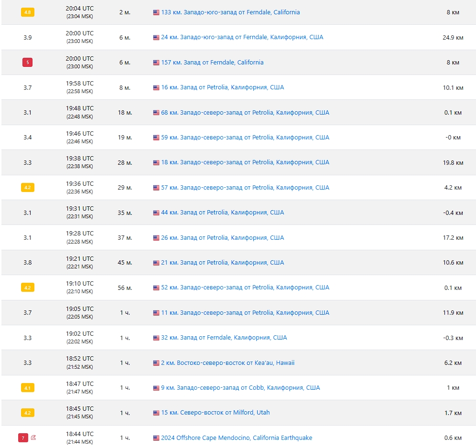Click the 6.2 км depth value
476x448 pixels.
[453, 363]
